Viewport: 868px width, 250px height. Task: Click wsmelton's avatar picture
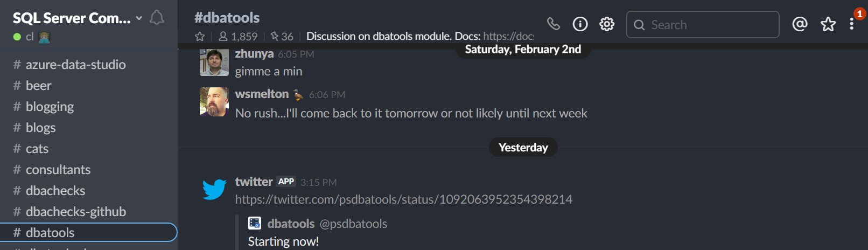(214, 102)
